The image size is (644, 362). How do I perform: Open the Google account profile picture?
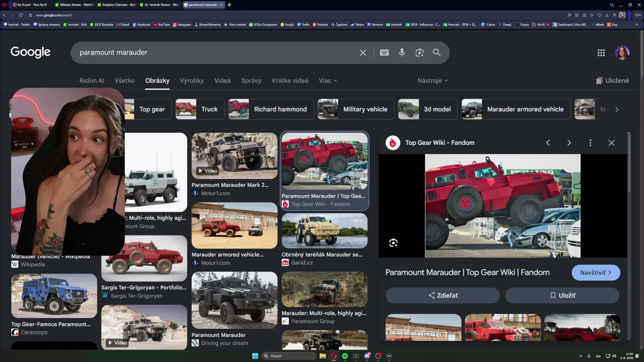pos(622,53)
